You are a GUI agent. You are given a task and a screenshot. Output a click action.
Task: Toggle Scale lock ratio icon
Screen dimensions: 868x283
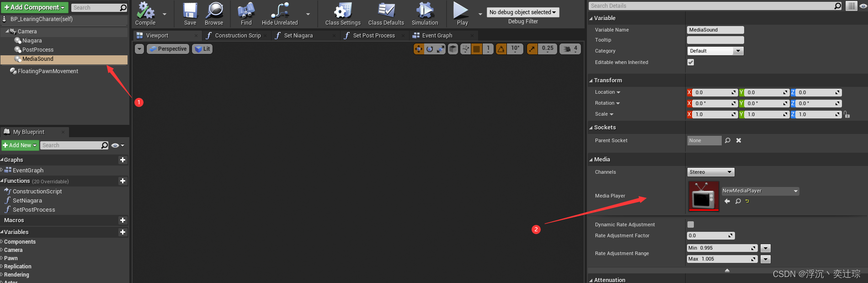click(847, 114)
